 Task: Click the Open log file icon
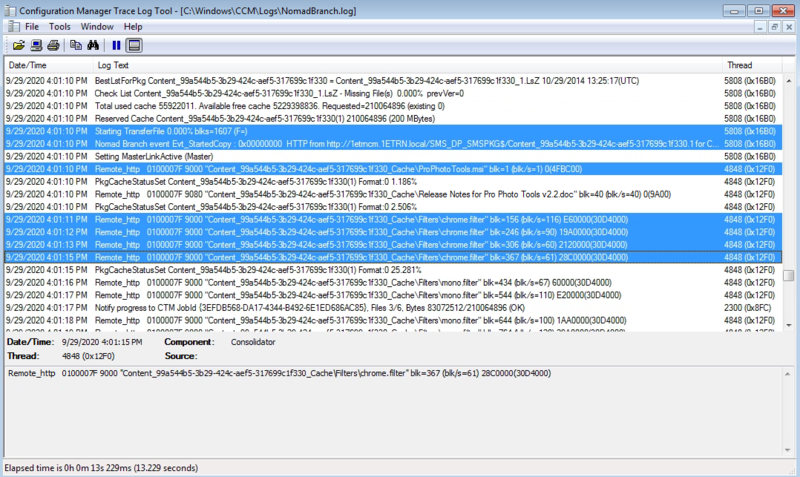point(19,45)
